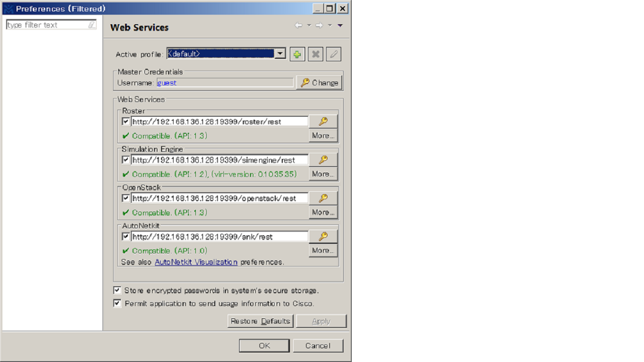The width and height of the screenshot is (644, 362).
Task: Click the More button for Simulation Engine
Action: click(323, 173)
